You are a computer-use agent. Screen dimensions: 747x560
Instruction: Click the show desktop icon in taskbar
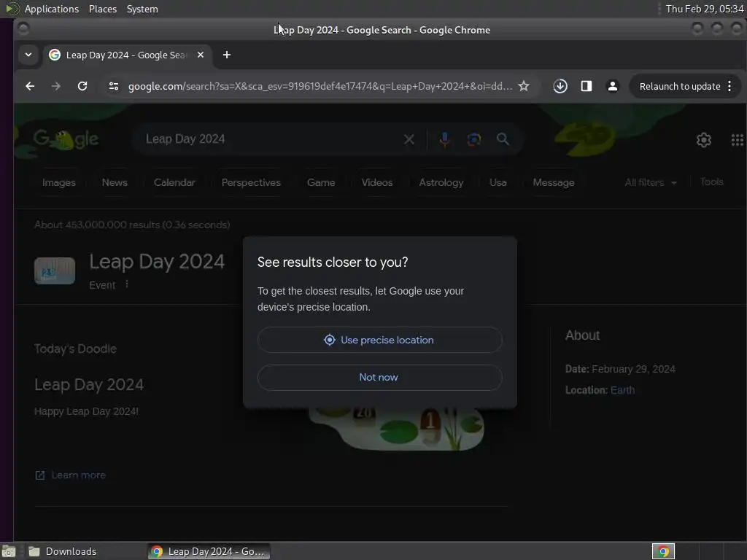point(9,551)
